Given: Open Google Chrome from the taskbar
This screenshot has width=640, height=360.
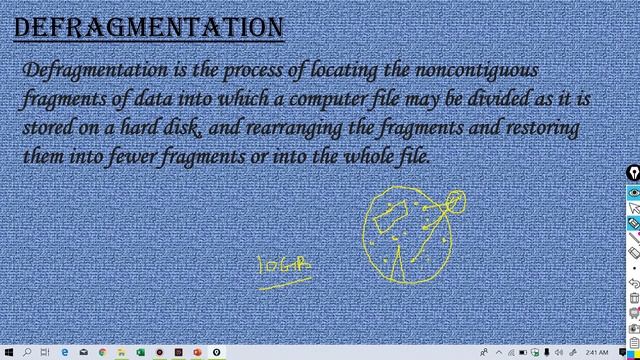Looking at the screenshot, I should (x=102, y=352).
